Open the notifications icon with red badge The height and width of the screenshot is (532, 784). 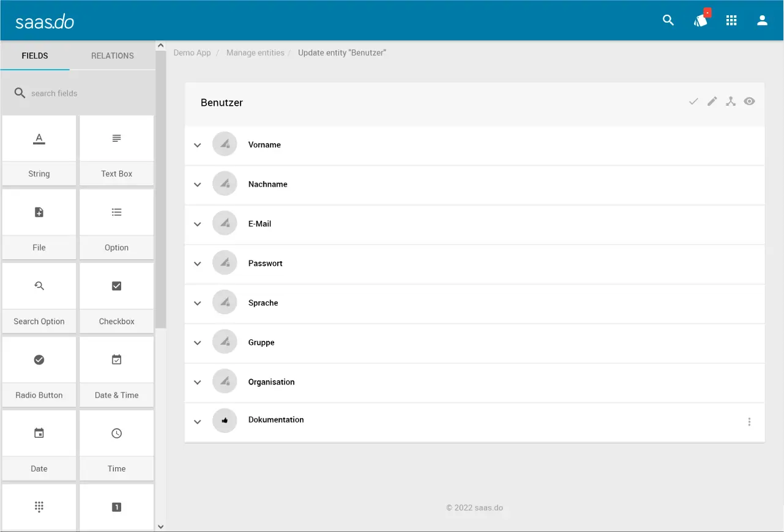[x=701, y=20]
